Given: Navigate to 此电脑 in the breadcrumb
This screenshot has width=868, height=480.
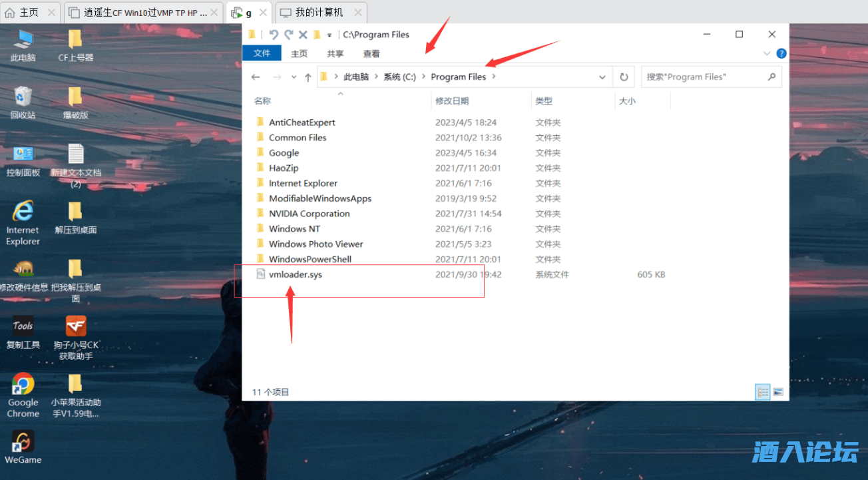Looking at the screenshot, I should point(356,77).
